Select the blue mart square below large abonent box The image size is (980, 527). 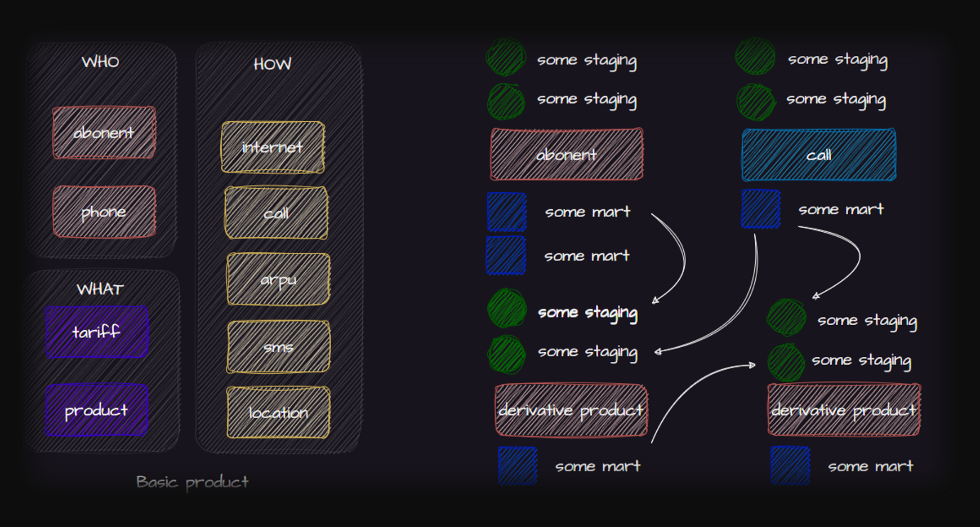point(506,212)
